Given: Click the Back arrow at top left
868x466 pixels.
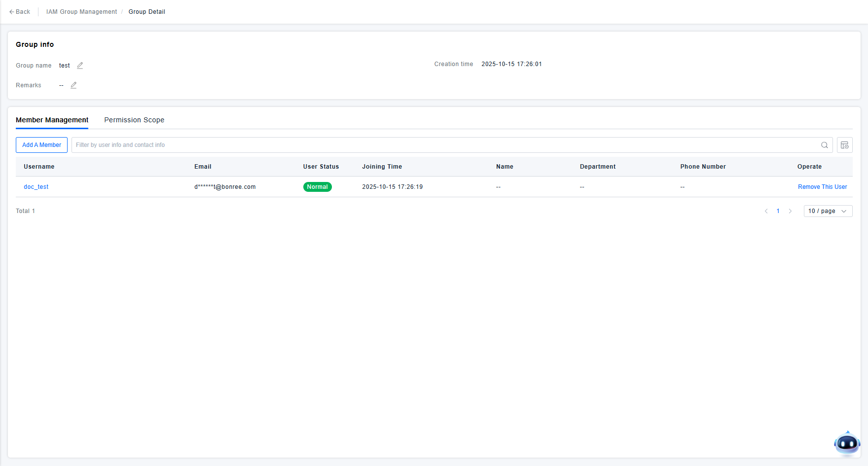Looking at the screenshot, I should [20, 12].
